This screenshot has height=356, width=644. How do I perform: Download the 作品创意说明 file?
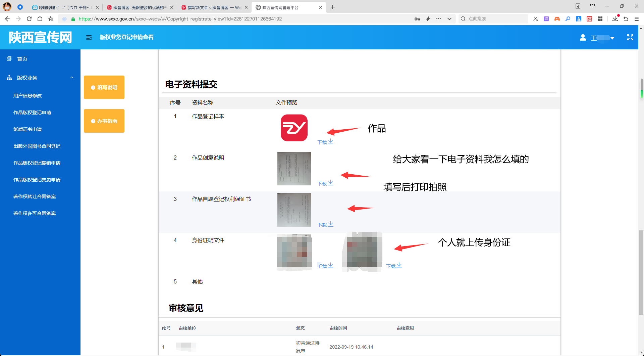click(325, 183)
